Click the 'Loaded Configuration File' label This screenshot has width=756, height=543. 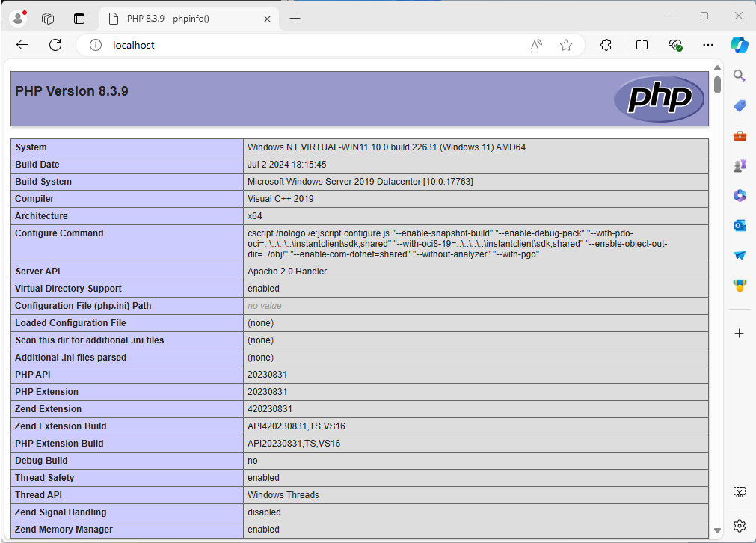point(70,323)
